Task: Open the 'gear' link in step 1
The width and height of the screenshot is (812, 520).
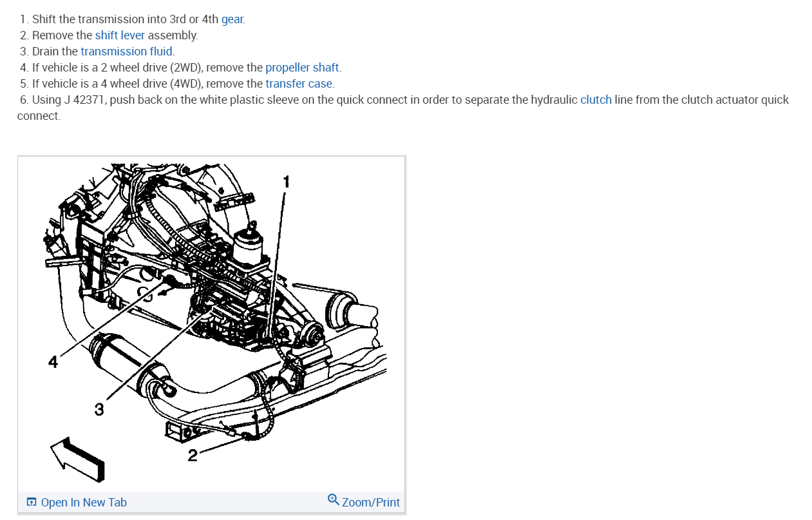Action: click(232, 19)
